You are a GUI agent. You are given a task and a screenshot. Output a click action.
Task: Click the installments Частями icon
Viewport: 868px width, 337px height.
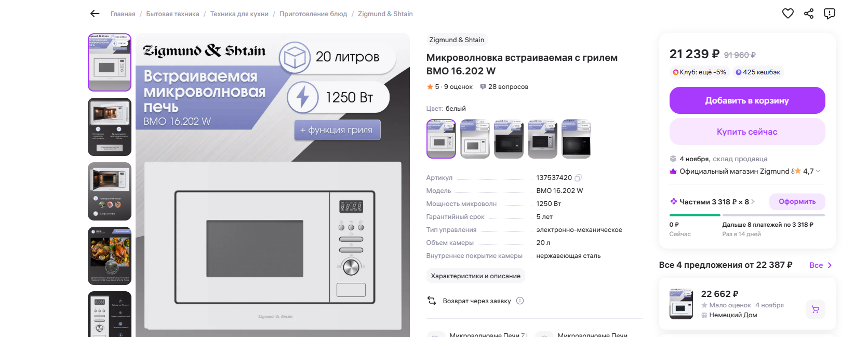coord(673,202)
